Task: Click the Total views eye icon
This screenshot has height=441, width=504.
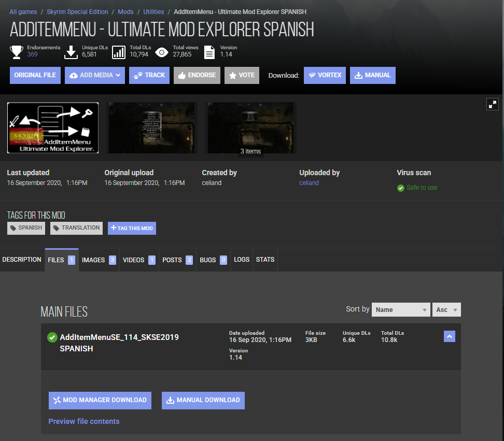Action: pyautogui.click(x=162, y=52)
